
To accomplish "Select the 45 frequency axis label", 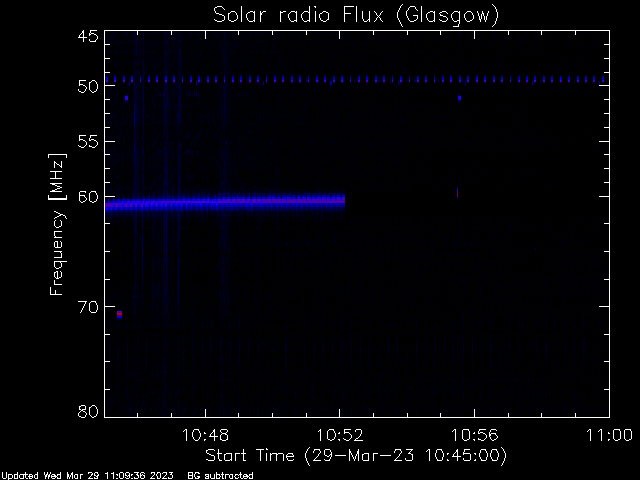I will point(88,36).
